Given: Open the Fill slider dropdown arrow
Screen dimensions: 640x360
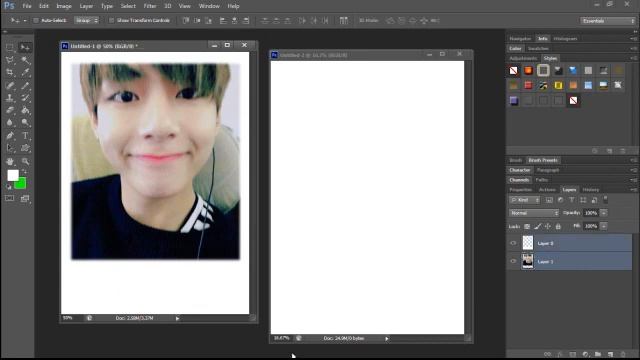Looking at the screenshot, I should pyautogui.click(x=604, y=226).
